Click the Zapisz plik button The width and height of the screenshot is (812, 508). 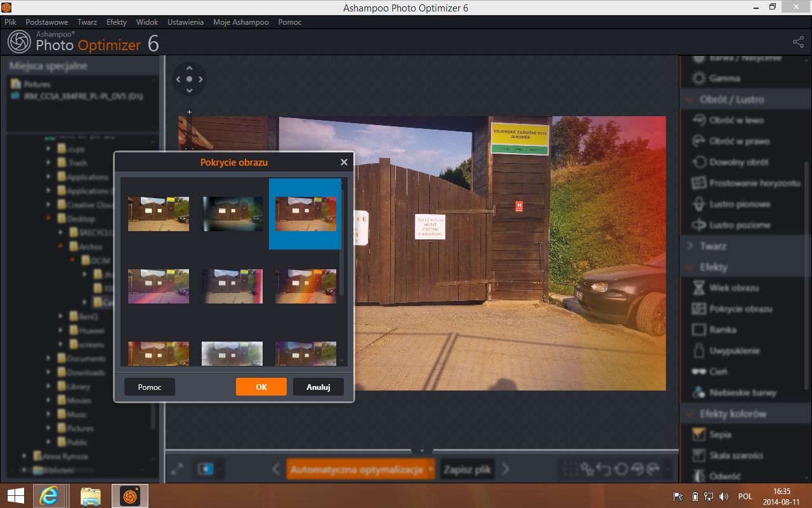[468, 469]
